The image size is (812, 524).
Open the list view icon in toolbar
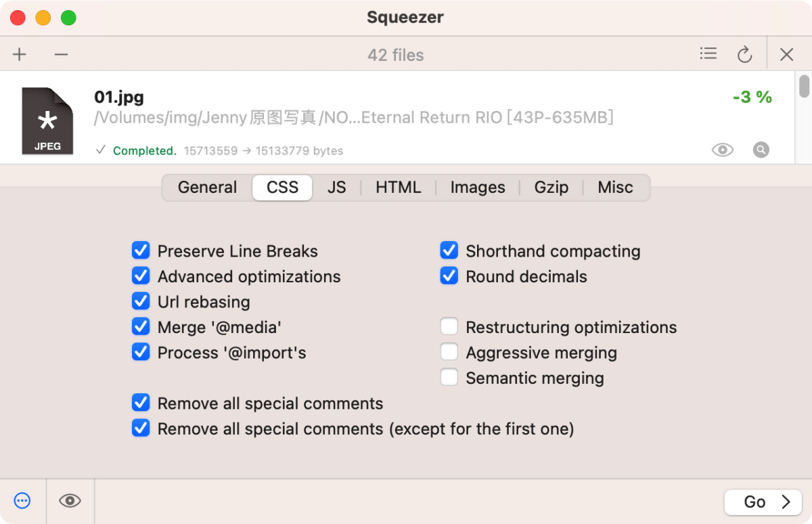tap(708, 53)
